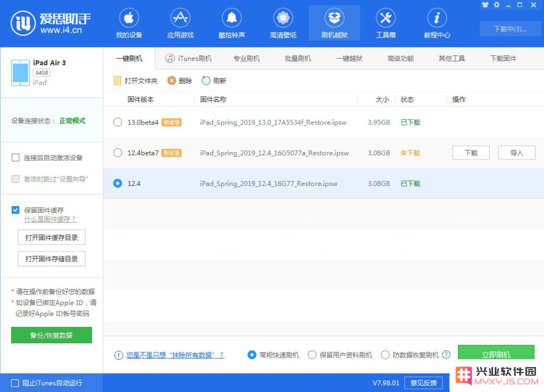The image size is (544, 392).
Task: Click iPad_Spring_2019_13.0_17A5534f_Restore.ipsw file name
Action: tap(274, 122)
